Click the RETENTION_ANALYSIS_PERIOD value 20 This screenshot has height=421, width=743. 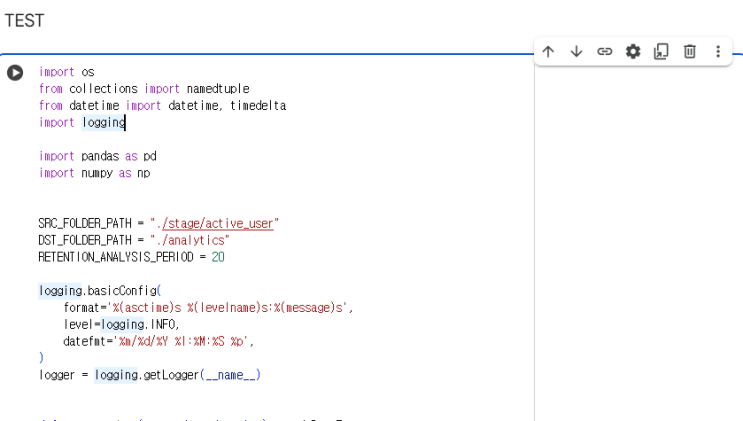click(x=218, y=257)
